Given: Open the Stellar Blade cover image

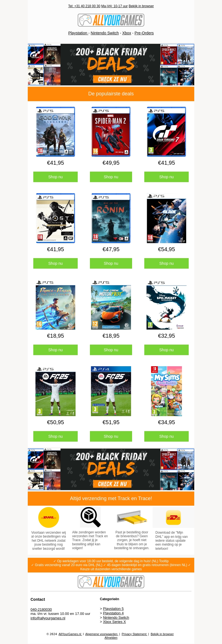Looking at the screenshot, I should pyautogui.click(x=167, y=218).
